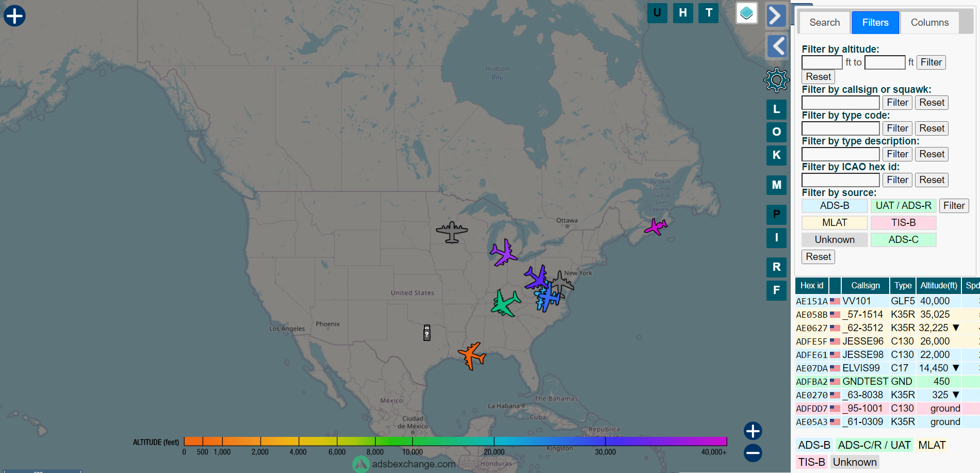Toggle the K map button
The width and height of the screenshot is (980, 473).
pyautogui.click(x=776, y=155)
